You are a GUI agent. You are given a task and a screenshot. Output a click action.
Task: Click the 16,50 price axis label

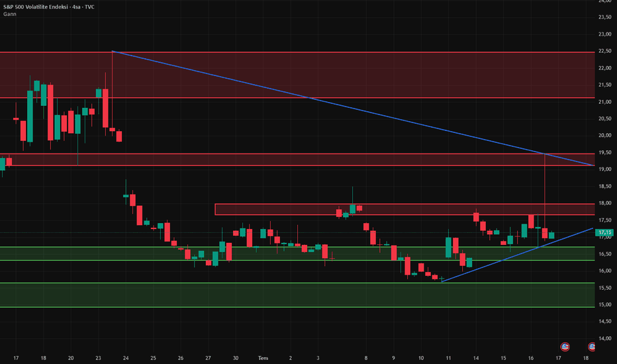click(605, 254)
